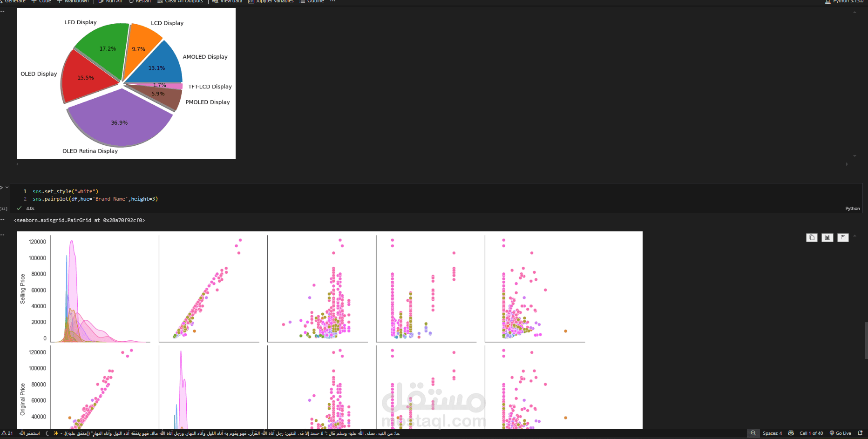
Task: Select the Python 3.13.0 kernel picker
Action: pos(844,1)
